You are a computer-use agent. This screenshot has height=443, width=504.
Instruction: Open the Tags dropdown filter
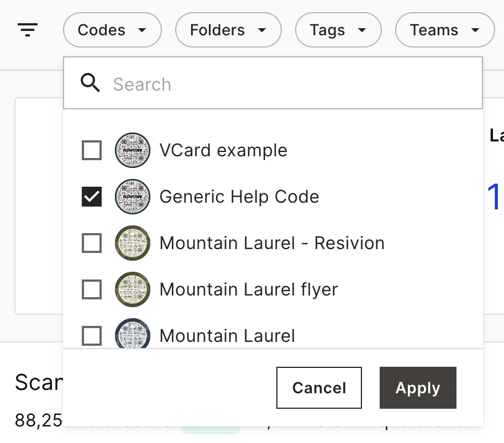(x=338, y=30)
